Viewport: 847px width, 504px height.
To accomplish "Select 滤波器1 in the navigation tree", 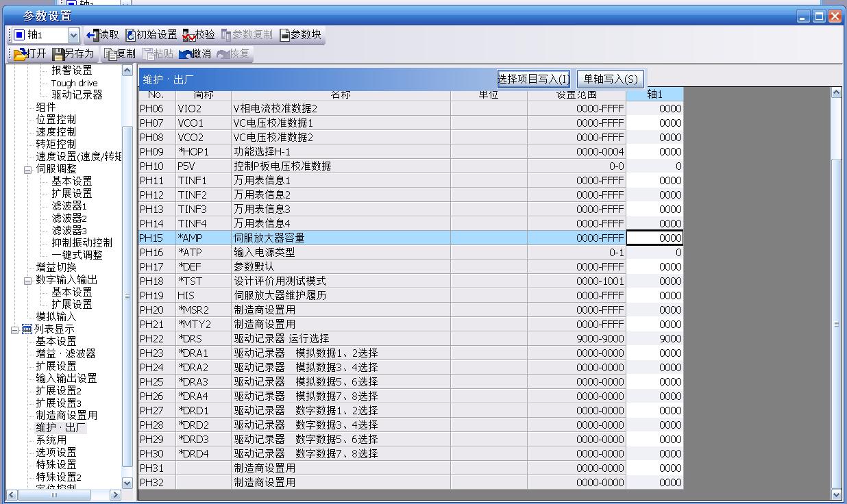I will [x=69, y=206].
